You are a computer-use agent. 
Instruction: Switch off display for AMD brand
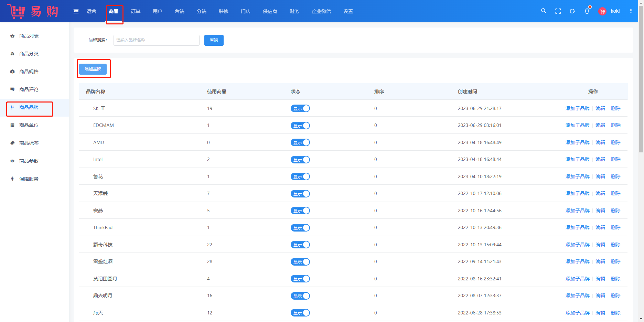click(x=300, y=142)
